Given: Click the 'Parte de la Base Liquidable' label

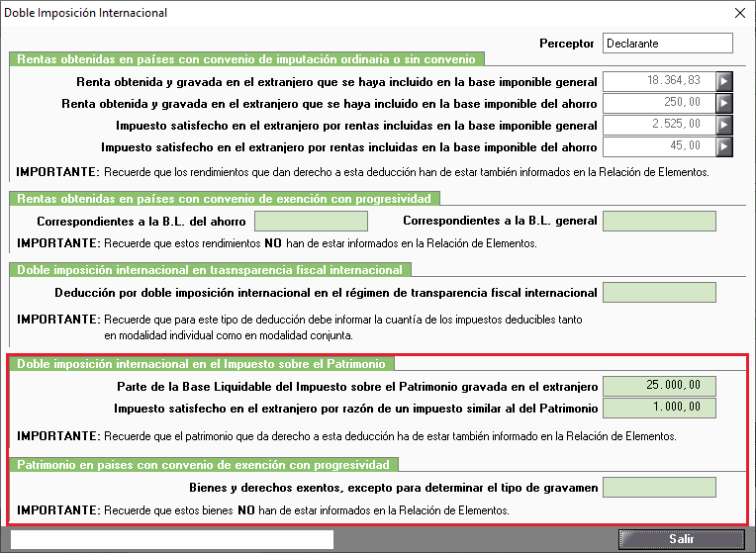Looking at the screenshot, I should [x=357, y=387].
